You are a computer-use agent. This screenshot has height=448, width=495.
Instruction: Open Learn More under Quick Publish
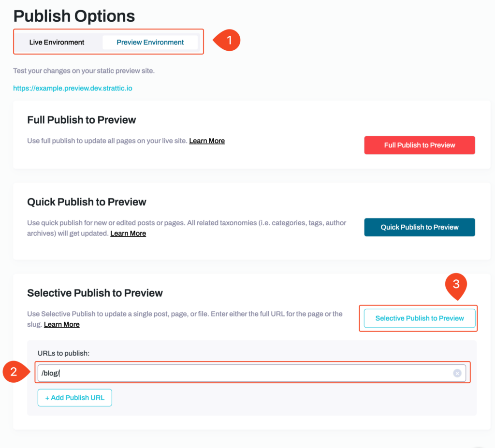coord(128,233)
